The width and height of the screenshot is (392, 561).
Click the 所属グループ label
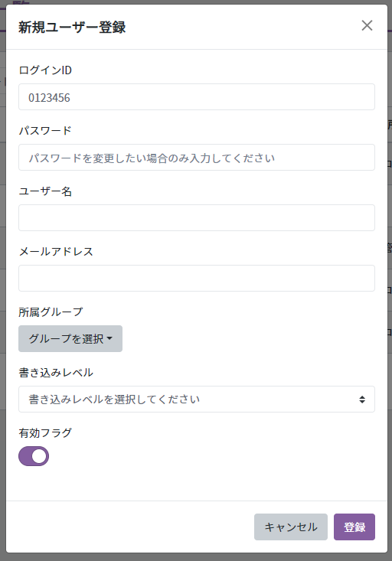51,312
